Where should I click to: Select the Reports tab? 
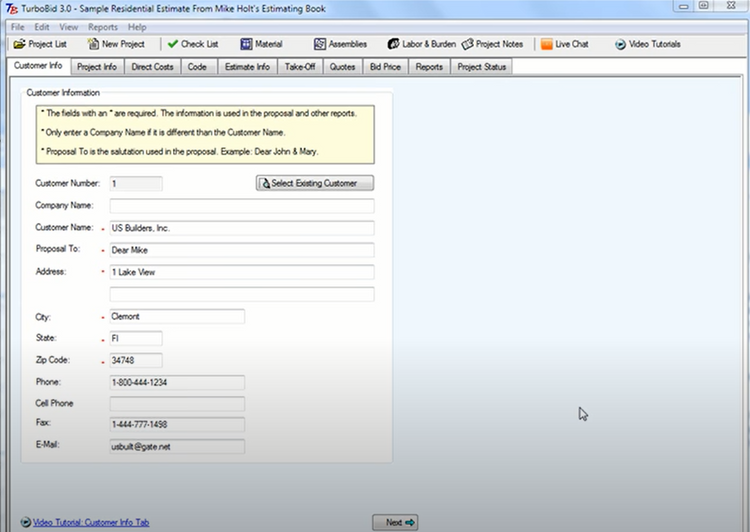pyautogui.click(x=429, y=67)
